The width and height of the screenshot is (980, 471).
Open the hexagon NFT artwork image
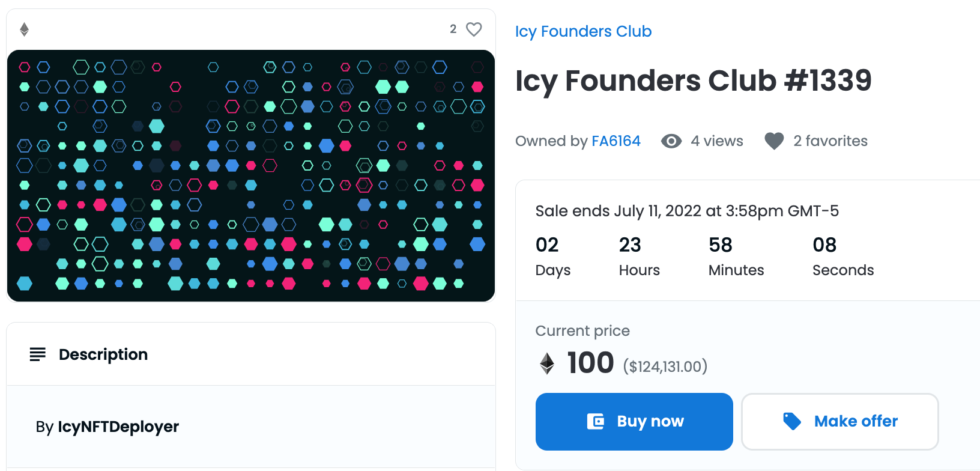click(251, 175)
